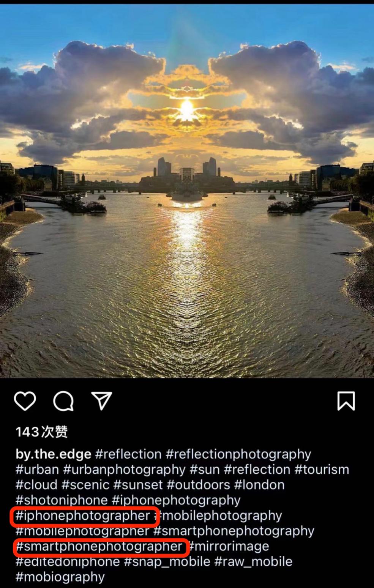Like the post with the heart icon

click(x=25, y=401)
